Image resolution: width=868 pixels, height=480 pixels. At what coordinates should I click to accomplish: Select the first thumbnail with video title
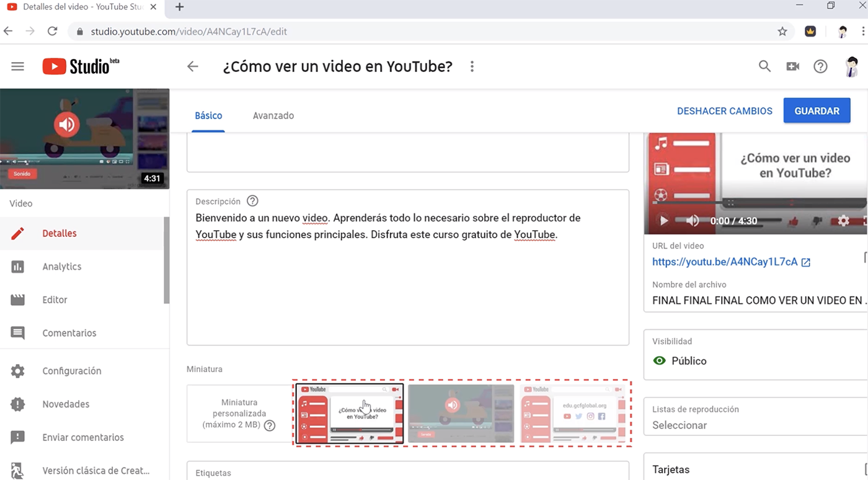click(x=350, y=414)
